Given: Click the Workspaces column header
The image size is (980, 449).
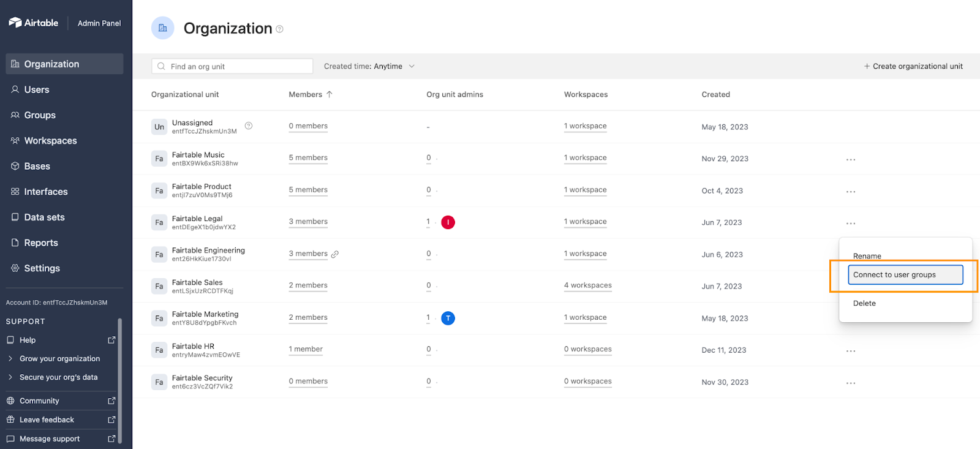Looking at the screenshot, I should (586, 94).
